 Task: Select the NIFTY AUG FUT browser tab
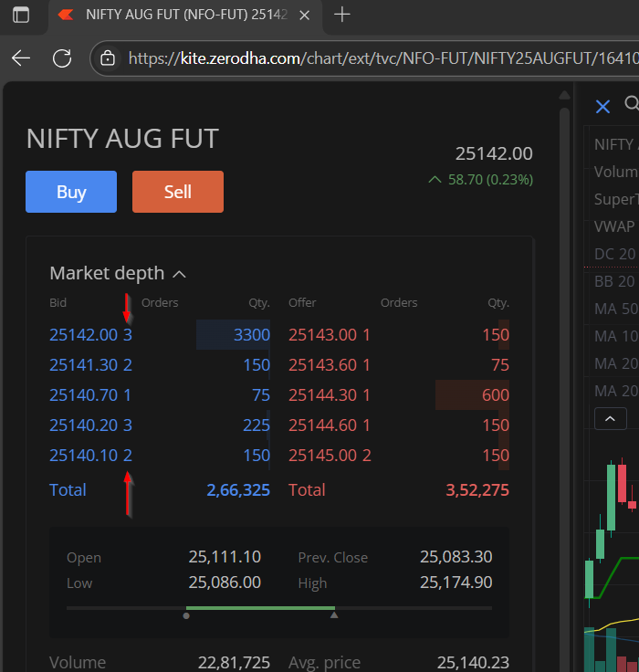173,15
